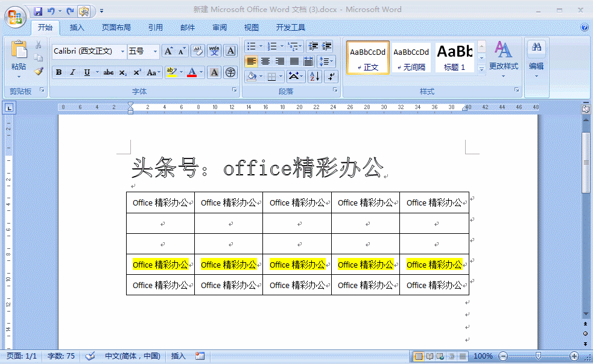Justify the paragraph text
This screenshot has width=593, height=364.
(294, 61)
